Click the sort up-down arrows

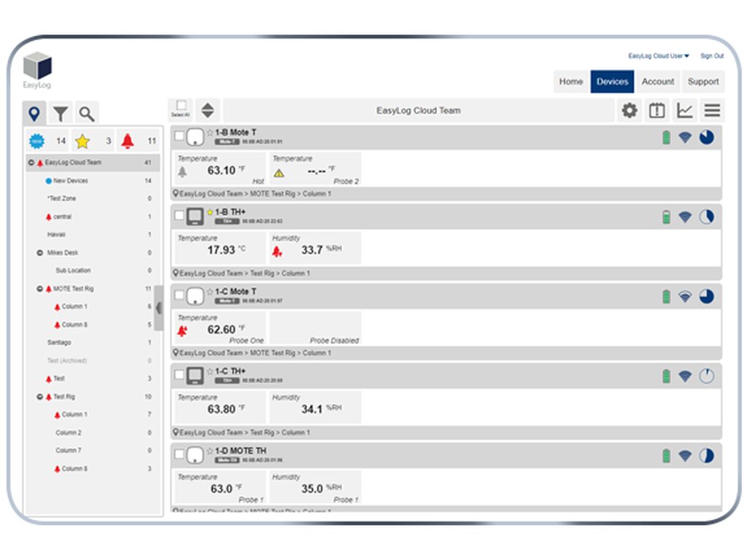207,110
